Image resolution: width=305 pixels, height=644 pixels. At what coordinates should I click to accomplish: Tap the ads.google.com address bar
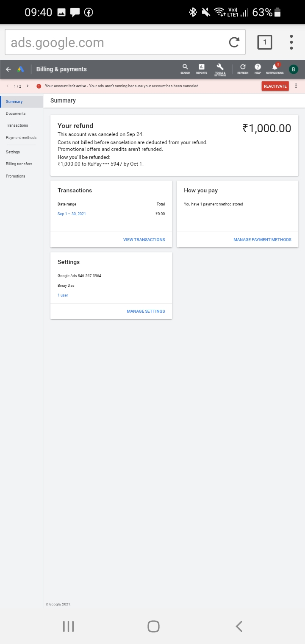(x=114, y=42)
